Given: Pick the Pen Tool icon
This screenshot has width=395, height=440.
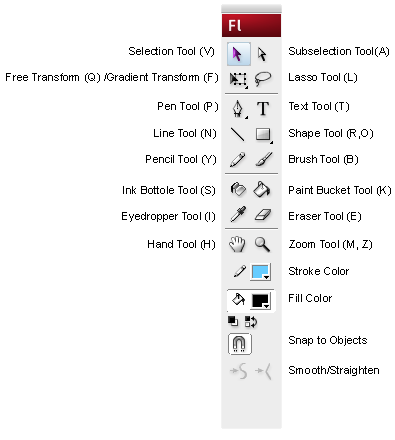Looking at the screenshot, I should coord(238,109).
